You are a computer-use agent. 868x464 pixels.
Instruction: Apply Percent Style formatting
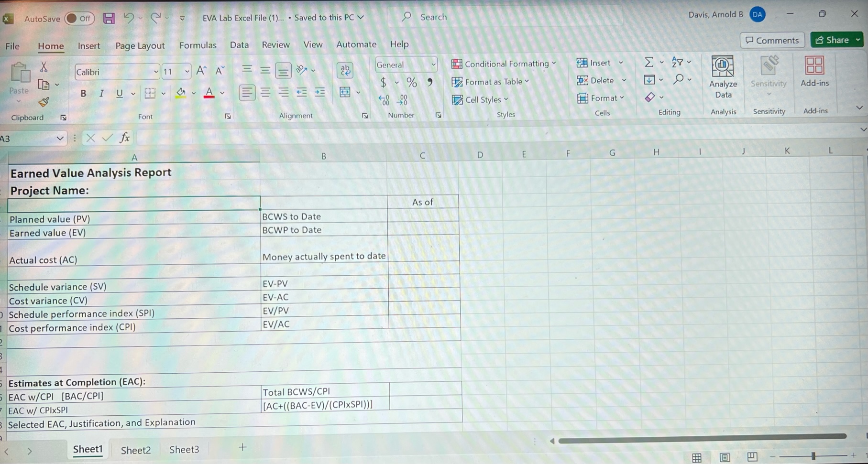[411, 82]
